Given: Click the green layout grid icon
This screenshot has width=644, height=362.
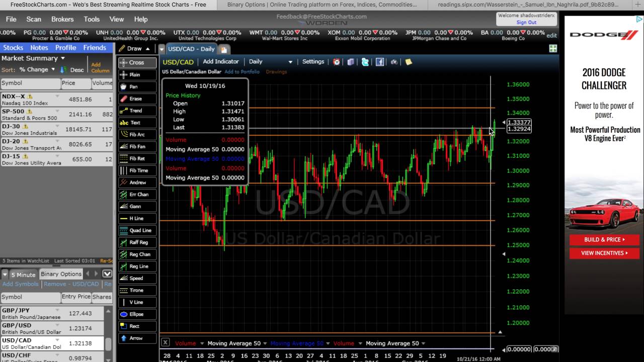Looking at the screenshot, I should (553, 48).
